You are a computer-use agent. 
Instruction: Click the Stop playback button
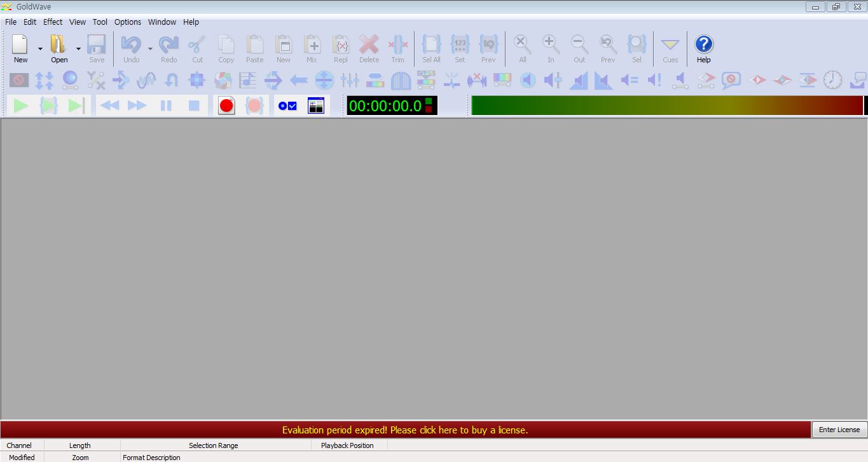click(x=194, y=105)
